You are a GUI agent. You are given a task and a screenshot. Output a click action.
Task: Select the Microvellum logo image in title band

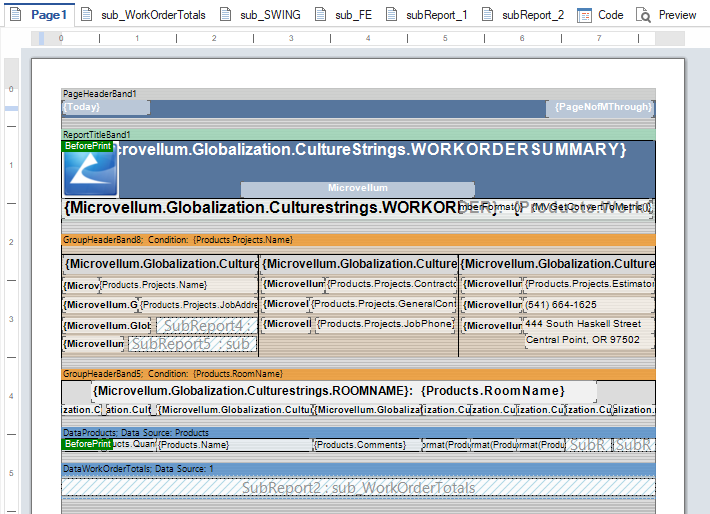[x=91, y=173]
